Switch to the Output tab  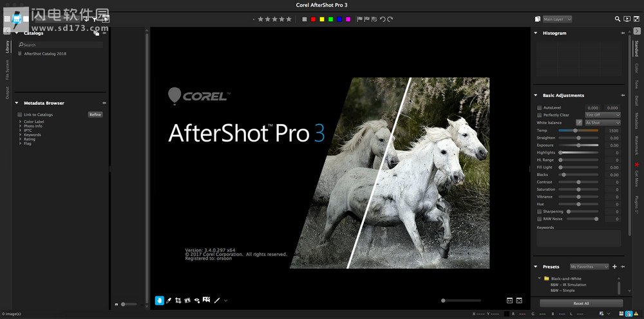click(7, 93)
